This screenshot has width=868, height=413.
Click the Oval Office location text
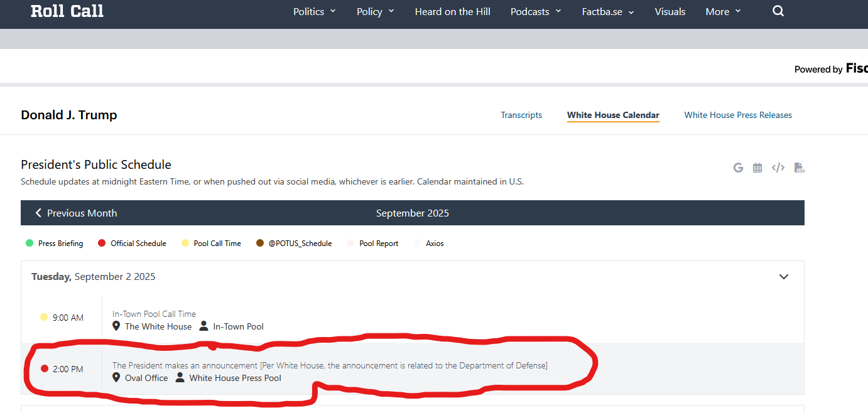tap(146, 378)
